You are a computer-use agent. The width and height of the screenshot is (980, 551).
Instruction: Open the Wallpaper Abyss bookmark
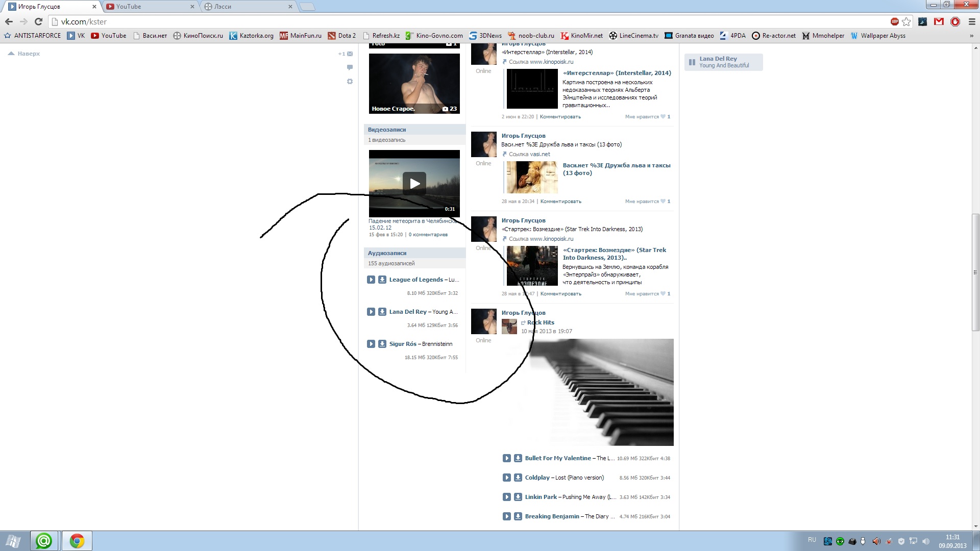coord(878,36)
